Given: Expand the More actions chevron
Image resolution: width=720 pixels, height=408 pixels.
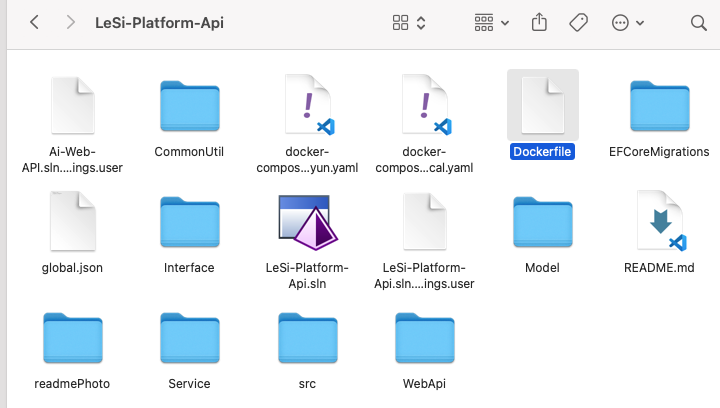Looking at the screenshot, I should [640, 23].
